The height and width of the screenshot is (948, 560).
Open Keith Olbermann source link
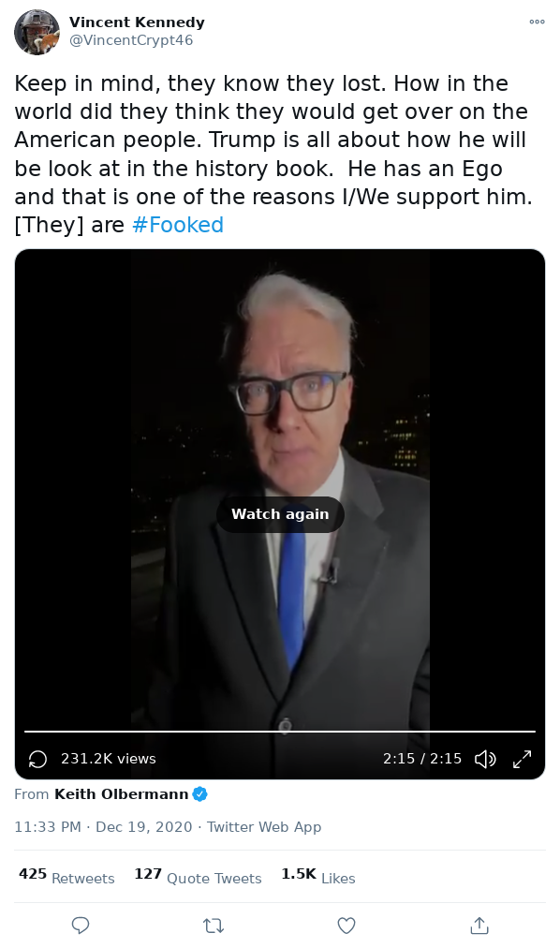(122, 793)
